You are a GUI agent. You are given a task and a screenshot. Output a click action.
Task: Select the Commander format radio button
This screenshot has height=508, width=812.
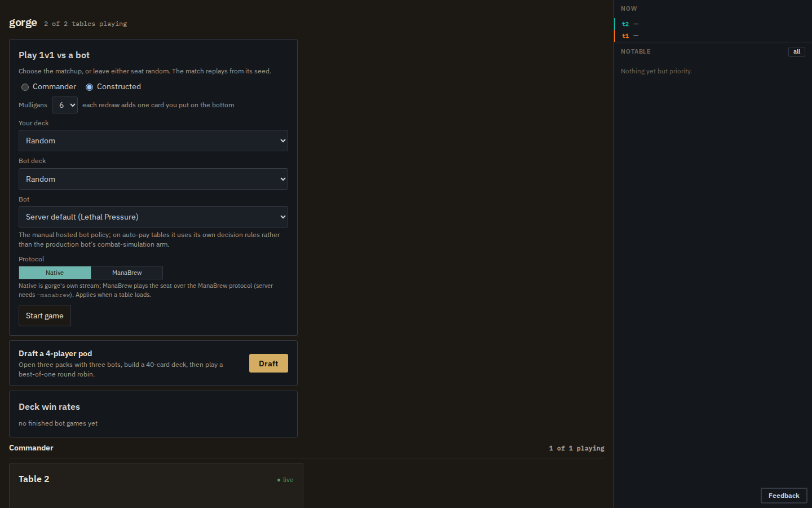[25, 87]
